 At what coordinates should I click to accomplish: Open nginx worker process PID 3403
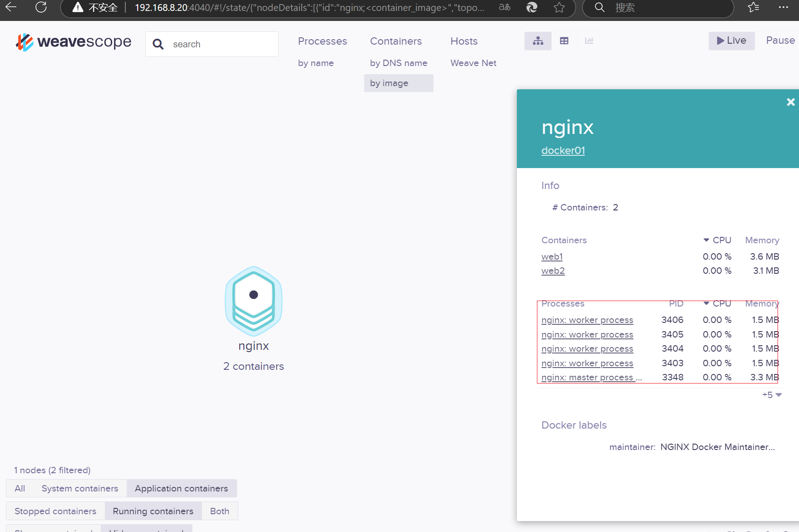point(587,363)
